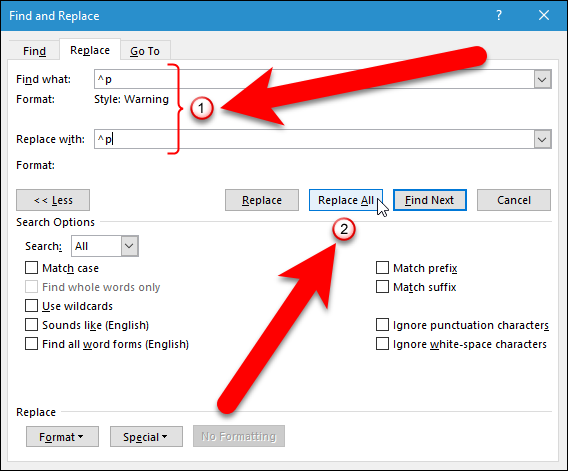Switch to the Find tab
Image resolution: width=568 pixels, height=471 pixels.
click(34, 51)
